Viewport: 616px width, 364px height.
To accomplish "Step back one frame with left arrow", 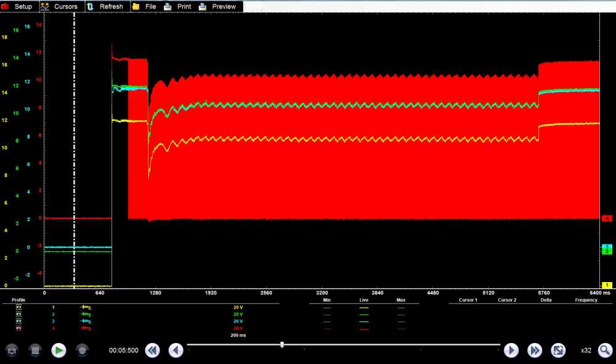I will (176, 350).
